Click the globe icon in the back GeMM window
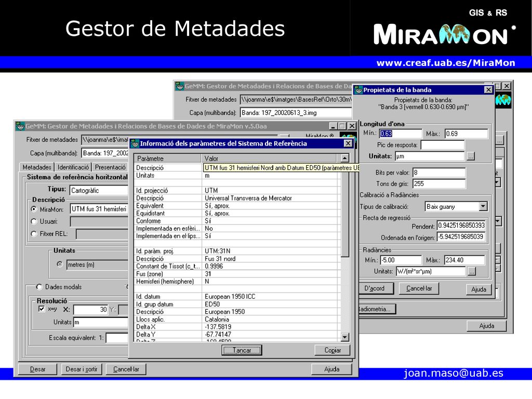Screen dimensions: 532x399 [x=503, y=100]
